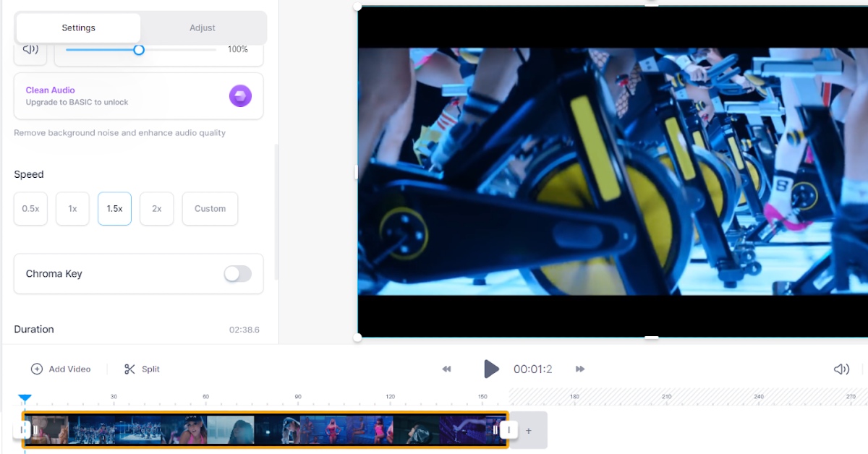
Task: Select the 0.5x speed option
Action: click(x=30, y=208)
